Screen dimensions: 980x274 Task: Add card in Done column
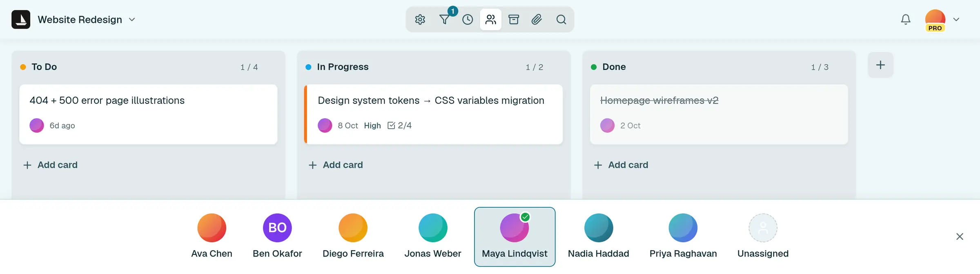[621, 165]
